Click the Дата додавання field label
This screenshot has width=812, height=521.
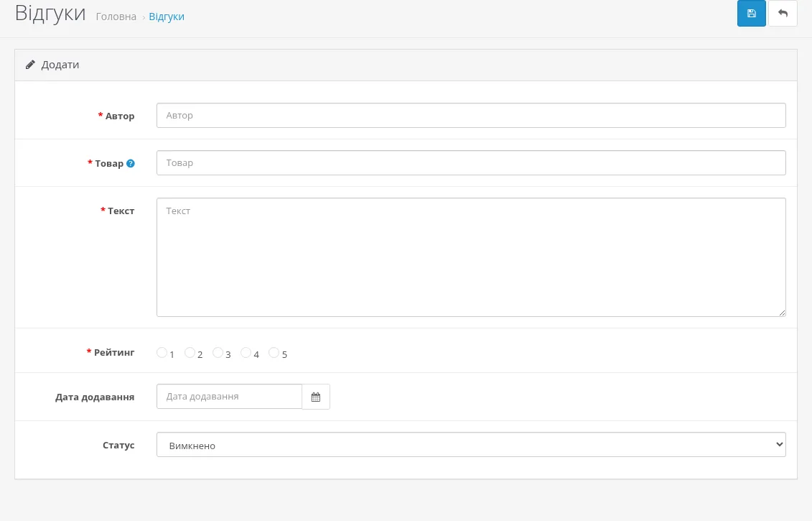pyautogui.click(x=95, y=397)
